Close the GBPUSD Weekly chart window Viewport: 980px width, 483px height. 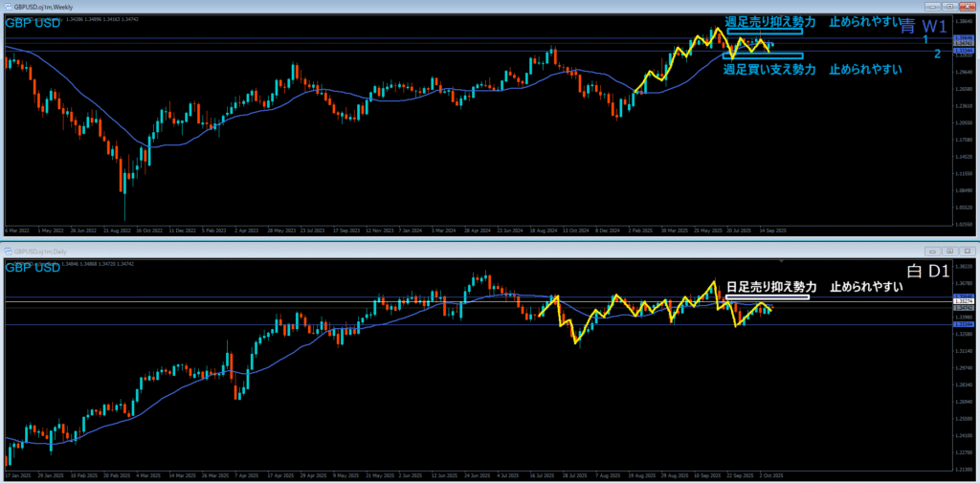(967, 6)
